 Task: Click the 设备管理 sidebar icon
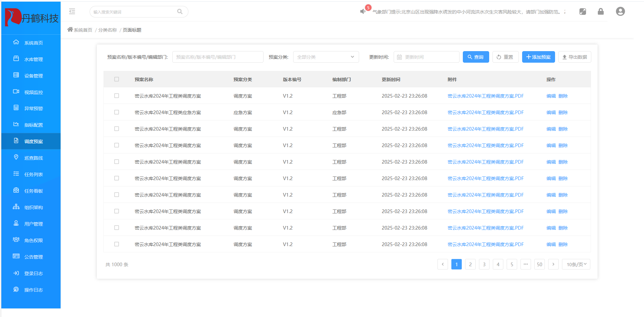[x=16, y=75]
